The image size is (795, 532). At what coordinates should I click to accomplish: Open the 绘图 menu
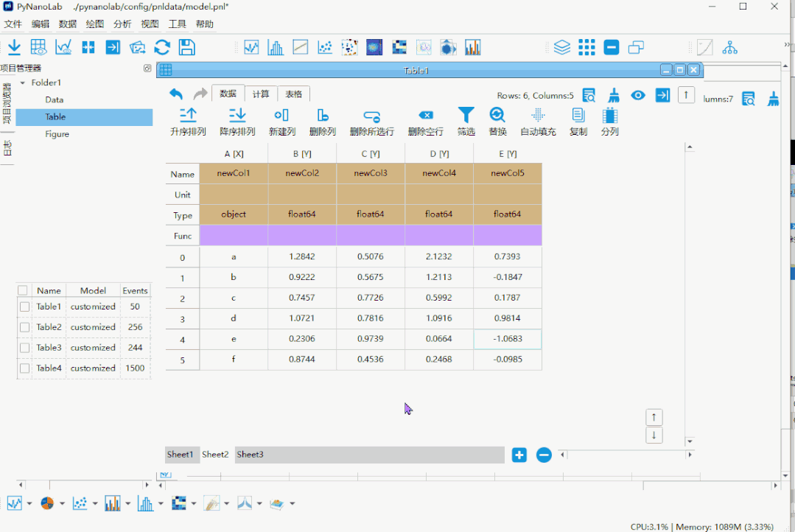click(95, 24)
